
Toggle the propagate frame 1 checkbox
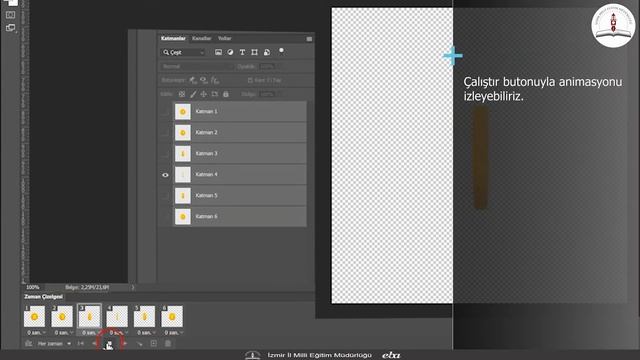[x=250, y=80]
